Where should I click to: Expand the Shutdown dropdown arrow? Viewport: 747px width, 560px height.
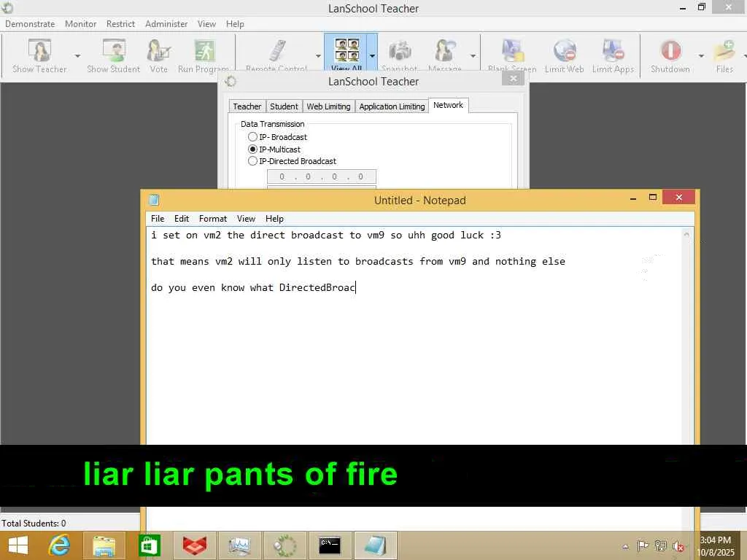701,55
